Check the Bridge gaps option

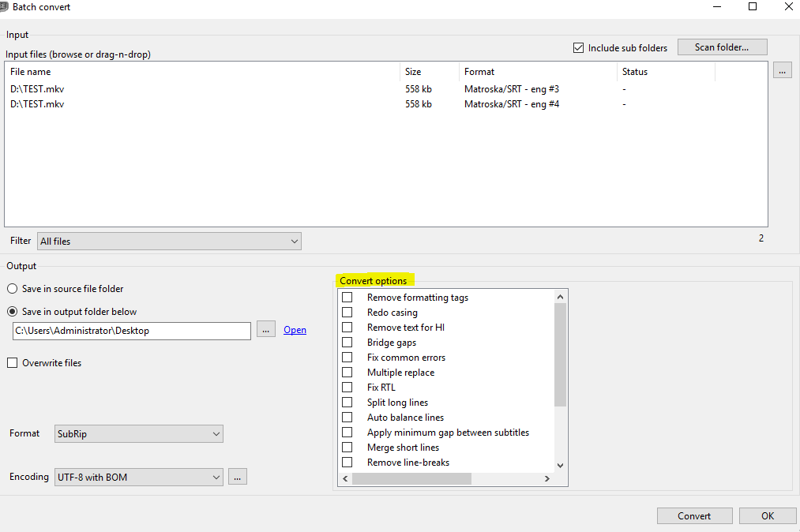[x=347, y=342]
